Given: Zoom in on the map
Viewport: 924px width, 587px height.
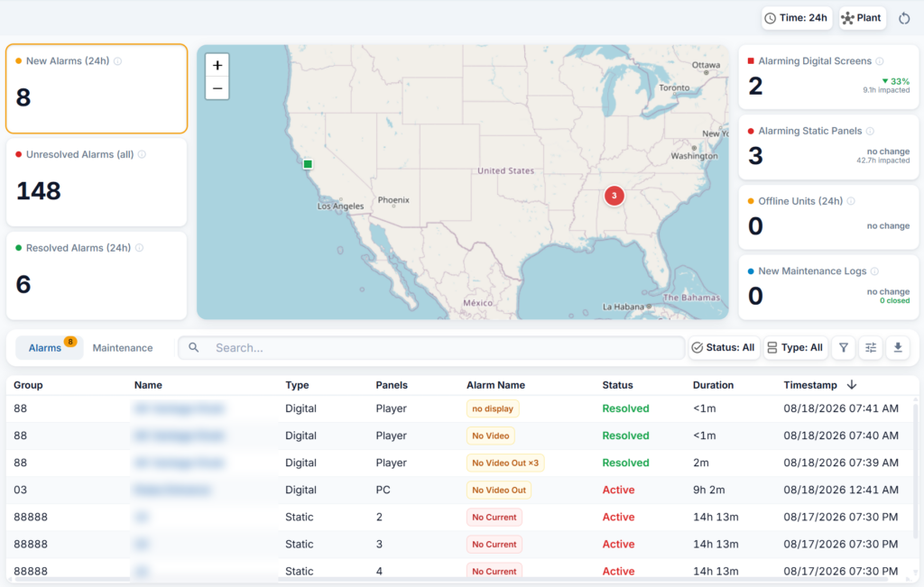Looking at the screenshot, I should click(x=217, y=65).
